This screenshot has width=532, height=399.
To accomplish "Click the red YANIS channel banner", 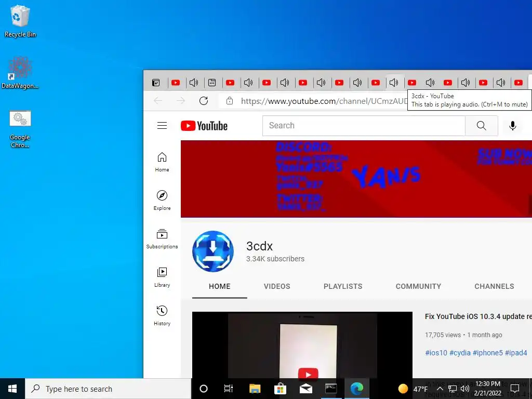I will coord(356,179).
